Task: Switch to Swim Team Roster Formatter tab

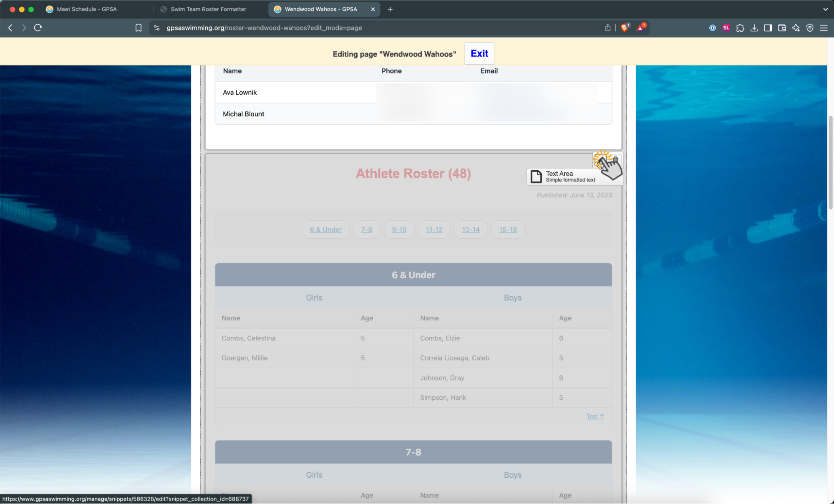Action: point(208,9)
